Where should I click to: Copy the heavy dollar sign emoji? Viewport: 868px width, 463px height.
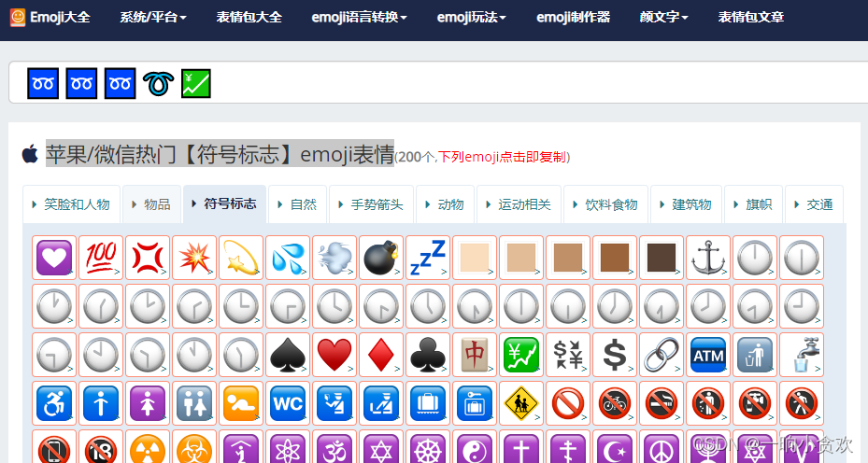615,355
